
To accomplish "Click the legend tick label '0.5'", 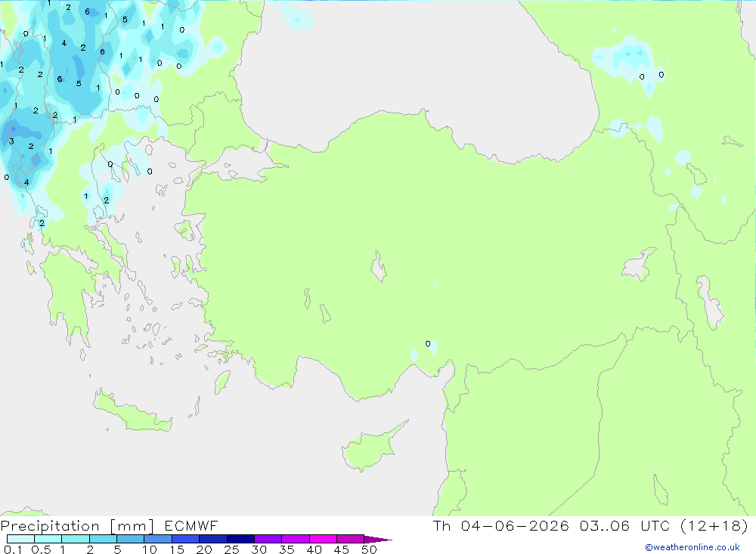I will pyautogui.click(x=41, y=549).
